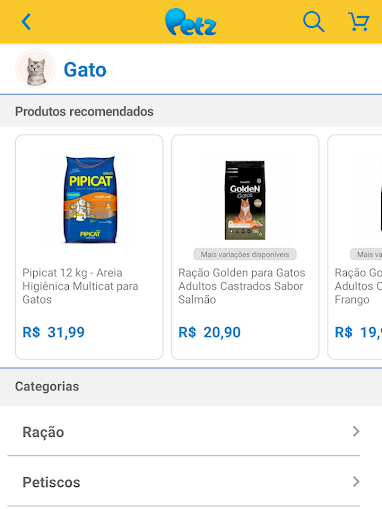382x509 pixels.
Task: Tap the R$ 31,99 price
Action: 53,332
